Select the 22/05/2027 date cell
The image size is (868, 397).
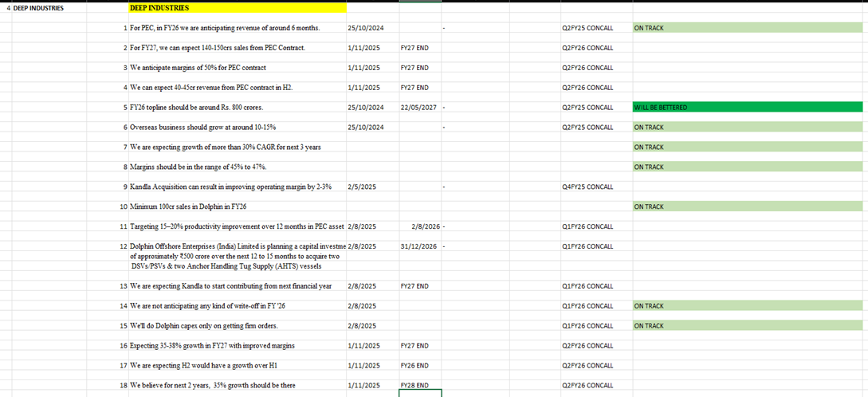(418, 108)
